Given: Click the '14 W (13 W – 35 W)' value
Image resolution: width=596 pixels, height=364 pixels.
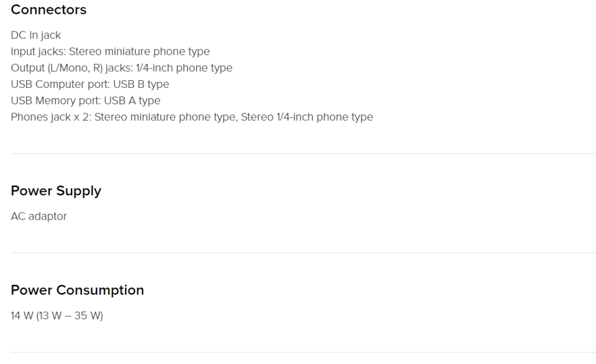Looking at the screenshot, I should coord(57,316).
